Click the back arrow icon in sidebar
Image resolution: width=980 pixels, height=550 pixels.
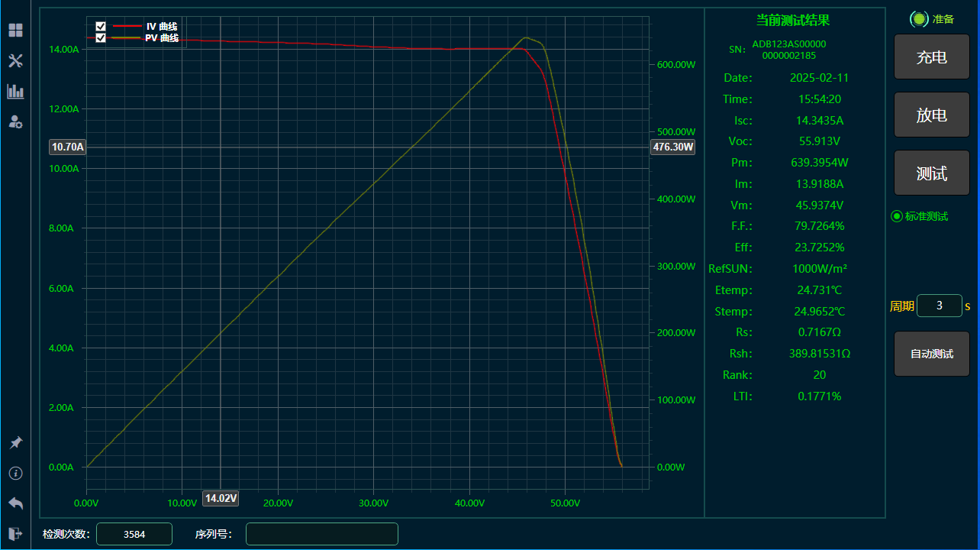[15, 503]
